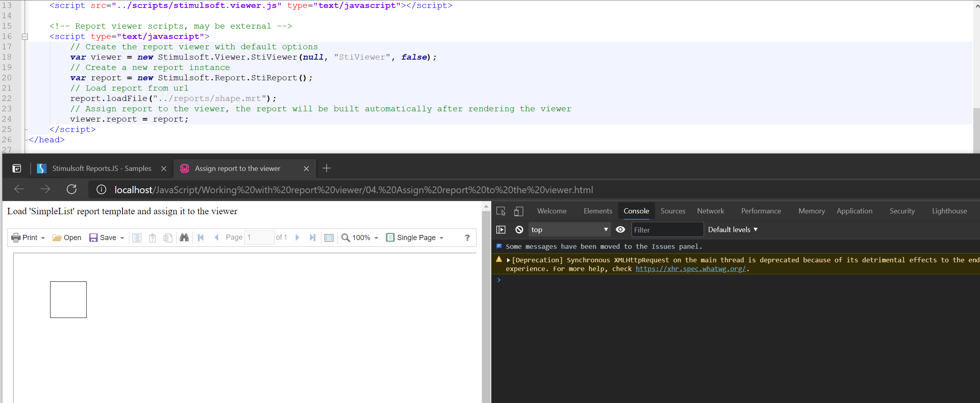
Task: Open the DevTools Elements tab
Action: point(598,211)
